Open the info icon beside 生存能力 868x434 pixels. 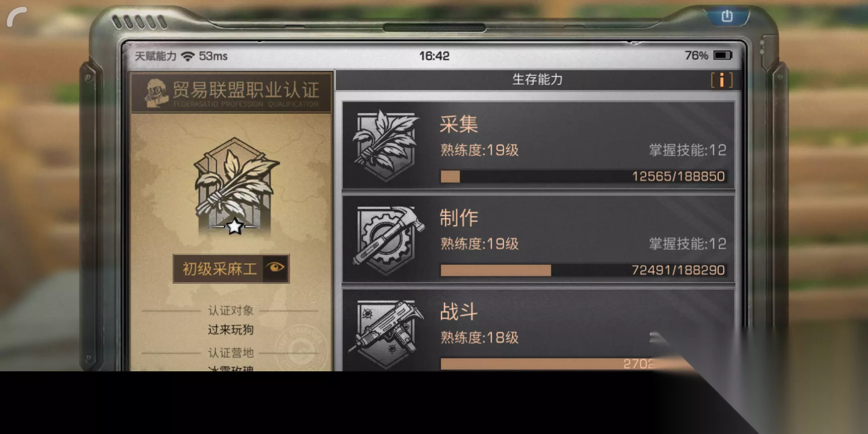point(722,80)
